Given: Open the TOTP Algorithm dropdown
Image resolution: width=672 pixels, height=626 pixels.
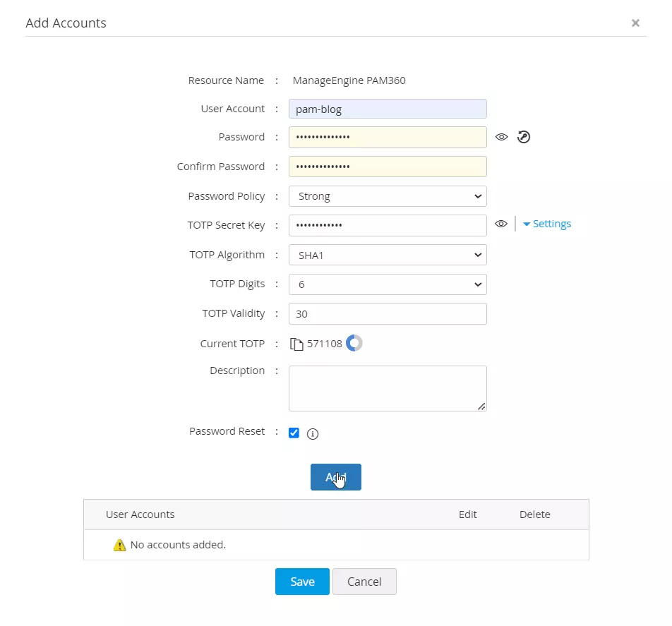Looking at the screenshot, I should click(x=387, y=255).
